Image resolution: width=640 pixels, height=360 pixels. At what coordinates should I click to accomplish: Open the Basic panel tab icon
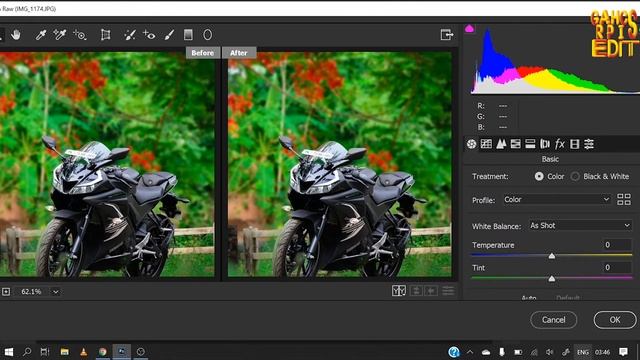click(471, 144)
